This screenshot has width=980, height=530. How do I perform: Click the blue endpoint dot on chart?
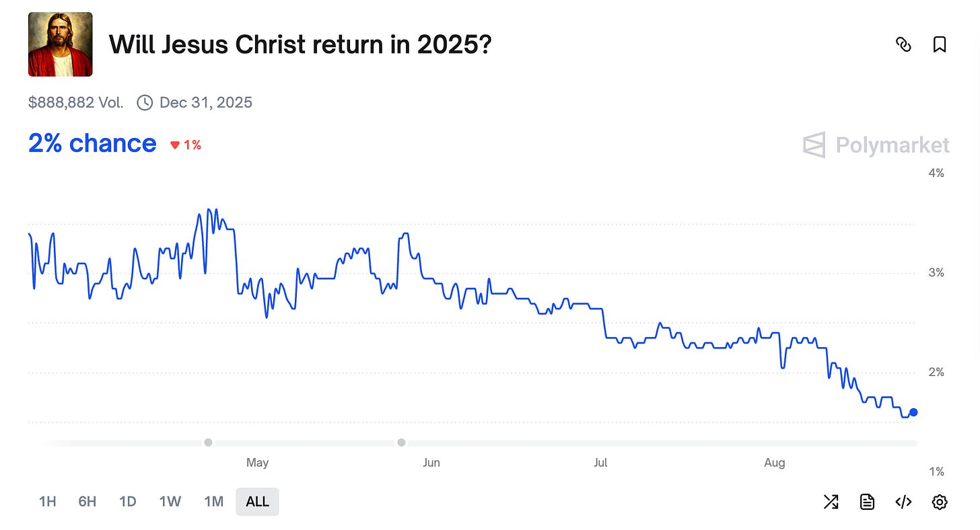[913, 412]
